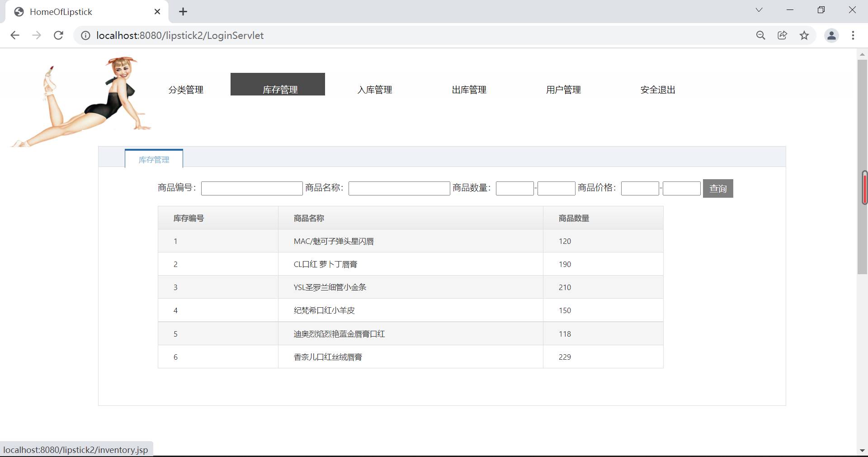Select row MAC/魅可子弹头星闪唇
868x457 pixels.
(x=410, y=241)
